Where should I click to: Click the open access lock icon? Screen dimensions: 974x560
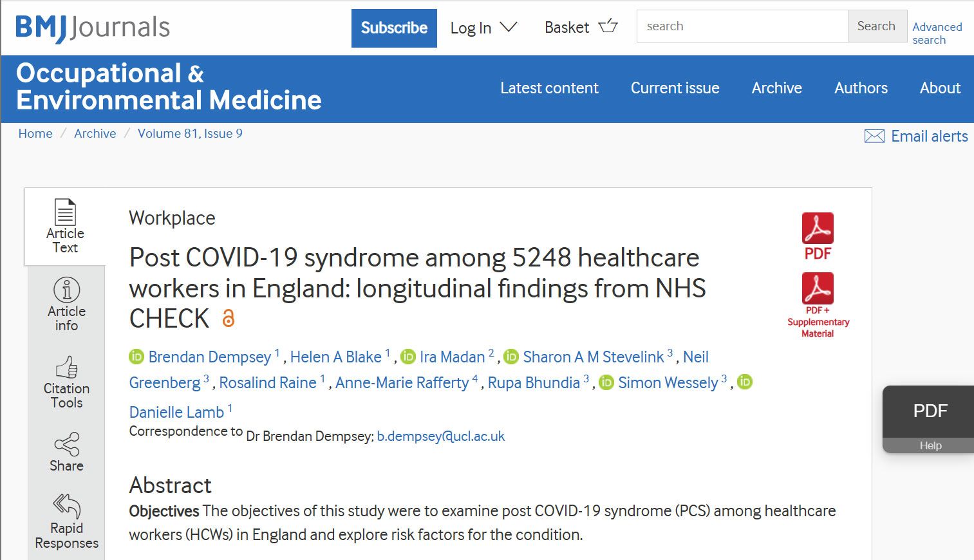228,319
